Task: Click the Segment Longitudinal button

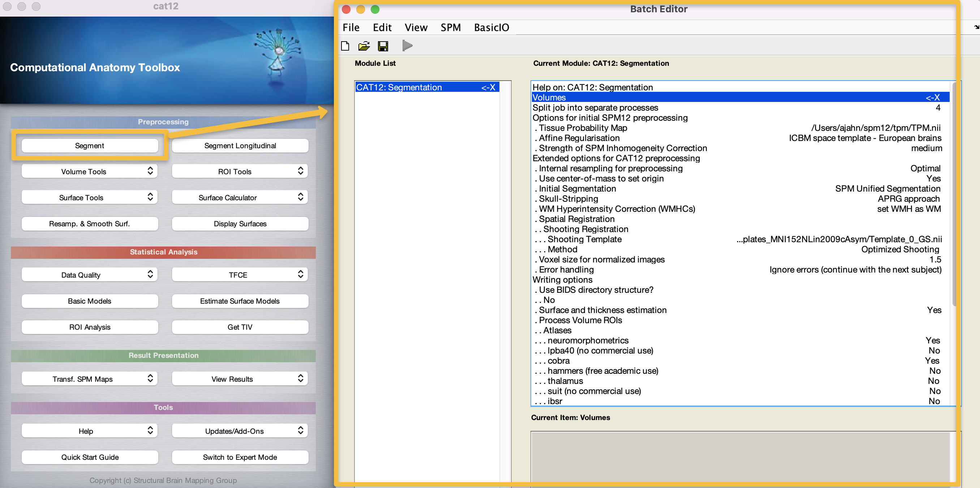Action: (x=240, y=145)
